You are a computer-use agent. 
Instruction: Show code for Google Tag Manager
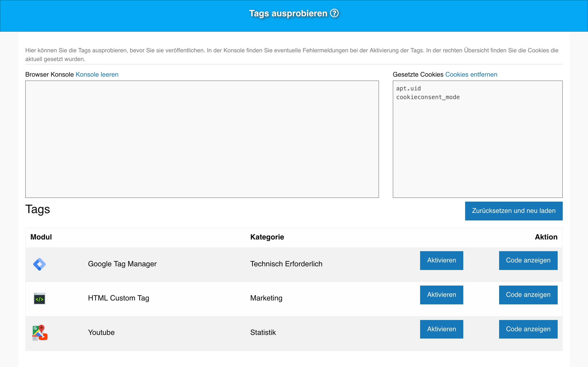pos(528,260)
